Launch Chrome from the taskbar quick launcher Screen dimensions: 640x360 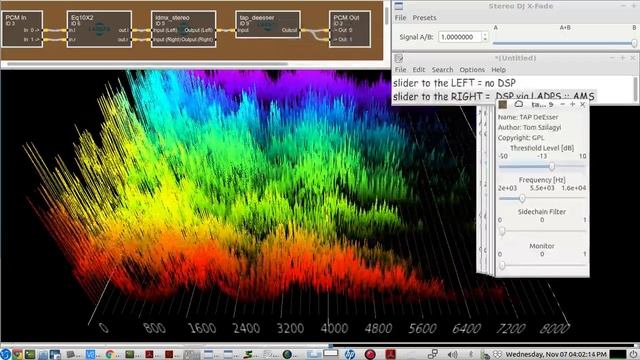[x=17, y=354]
